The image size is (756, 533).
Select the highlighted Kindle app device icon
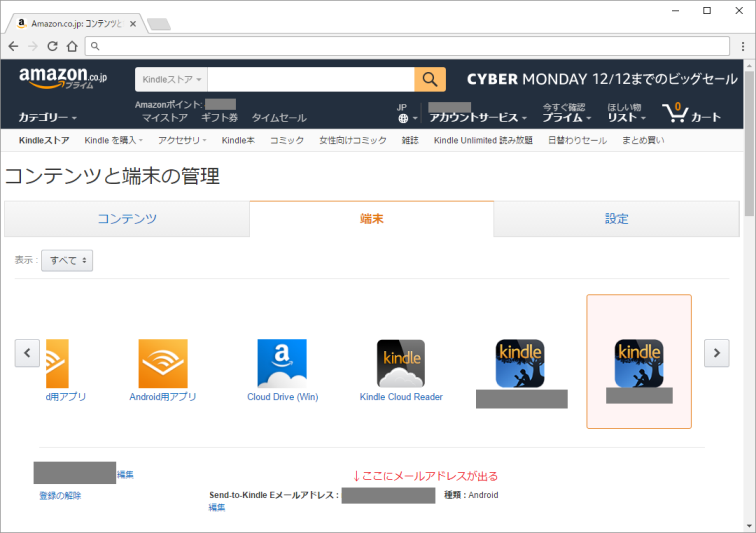point(639,363)
